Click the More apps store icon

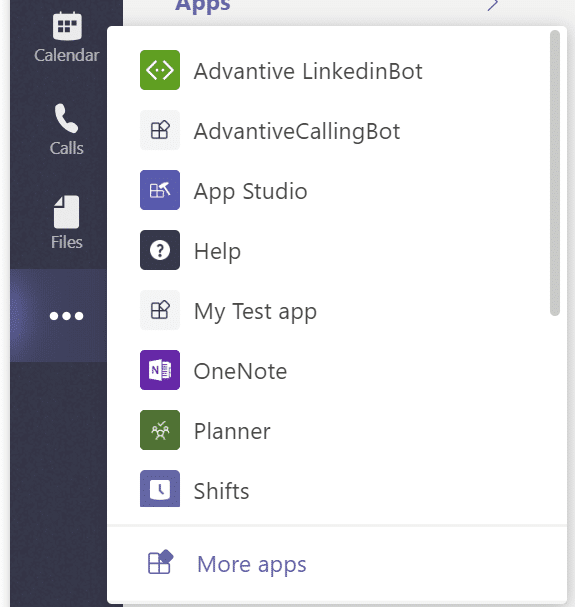click(160, 562)
